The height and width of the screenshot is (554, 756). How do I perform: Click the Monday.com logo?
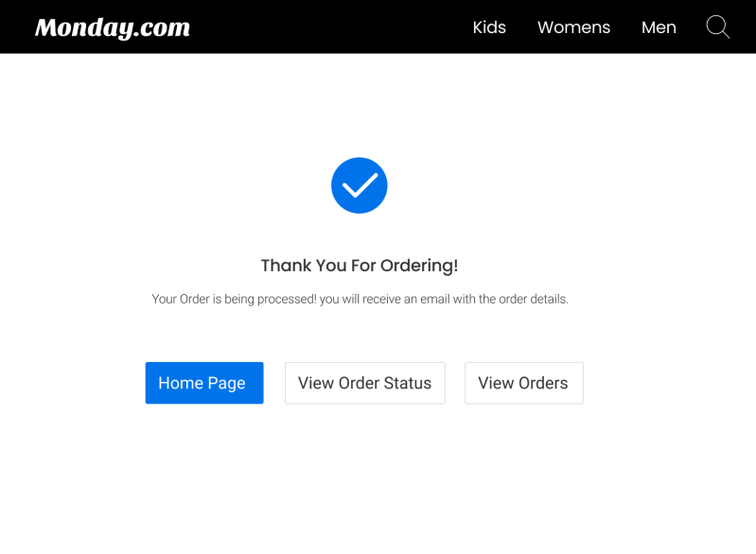coord(113,27)
